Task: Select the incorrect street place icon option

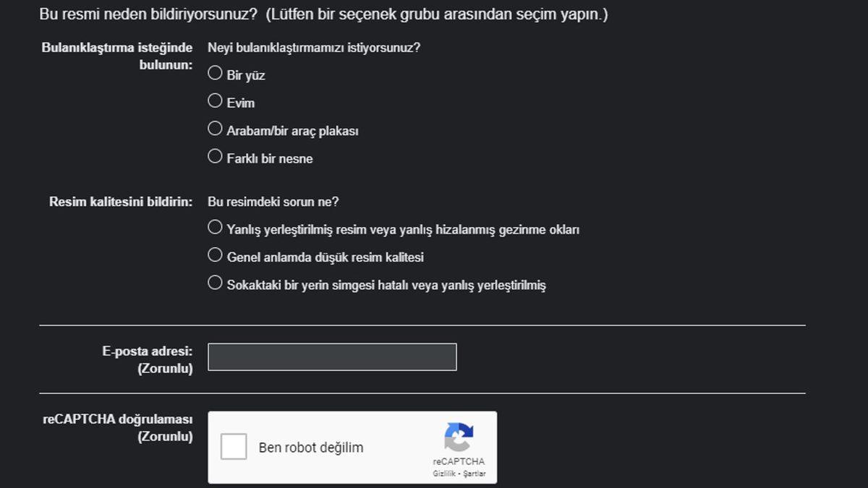Action: (x=215, y=282)
